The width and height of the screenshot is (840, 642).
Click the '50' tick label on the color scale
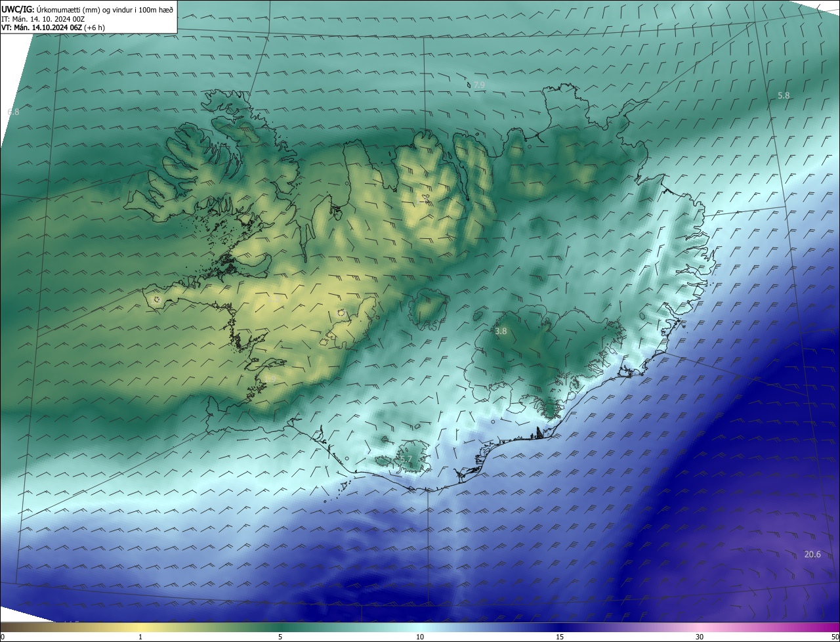coord(835,637)
